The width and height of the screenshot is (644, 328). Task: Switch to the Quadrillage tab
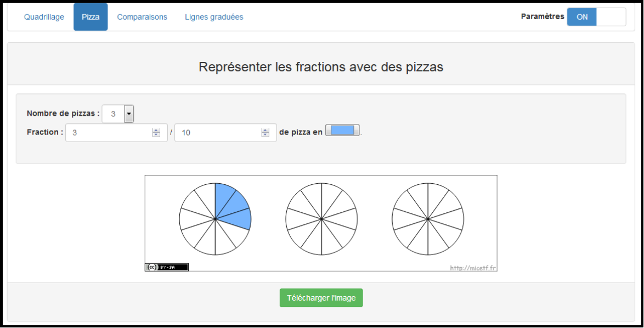[44, 17]
